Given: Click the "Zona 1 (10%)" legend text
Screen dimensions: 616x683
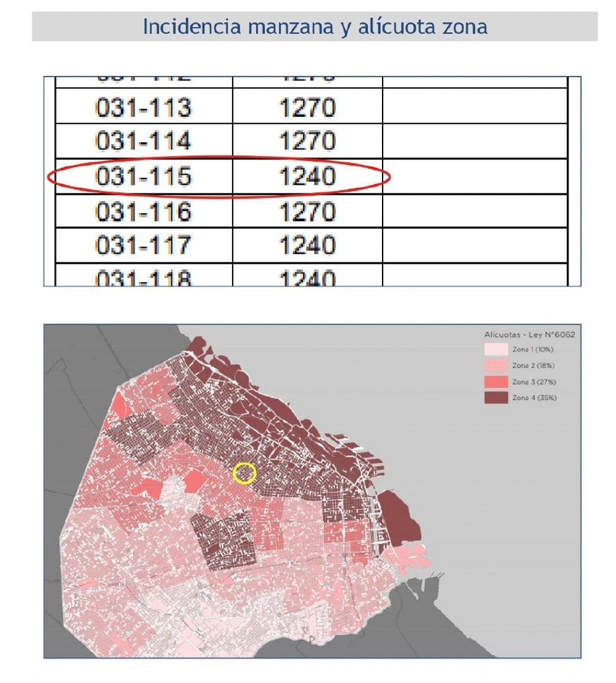Looking at the screenshot, I should tap(534, 350).
